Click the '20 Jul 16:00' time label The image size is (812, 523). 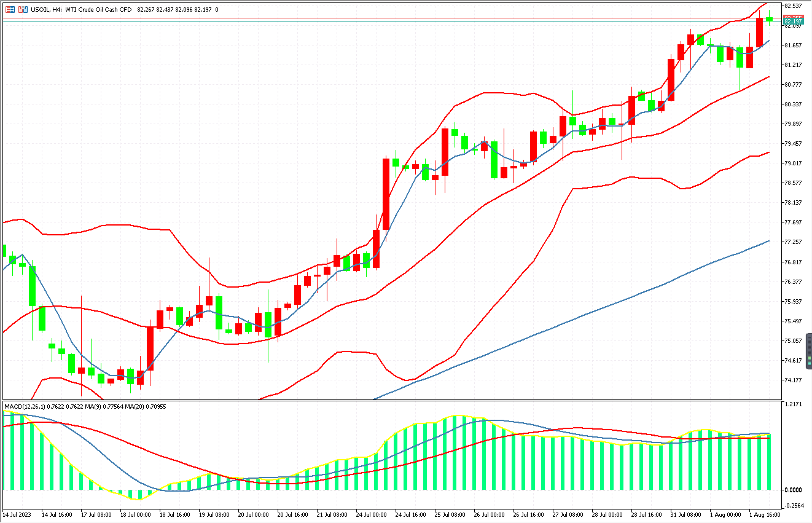[x=293, y=514]
